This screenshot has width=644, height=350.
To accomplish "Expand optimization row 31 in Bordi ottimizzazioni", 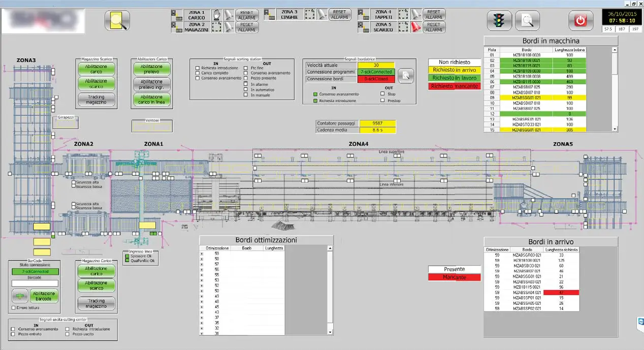I will click(202, 333).
